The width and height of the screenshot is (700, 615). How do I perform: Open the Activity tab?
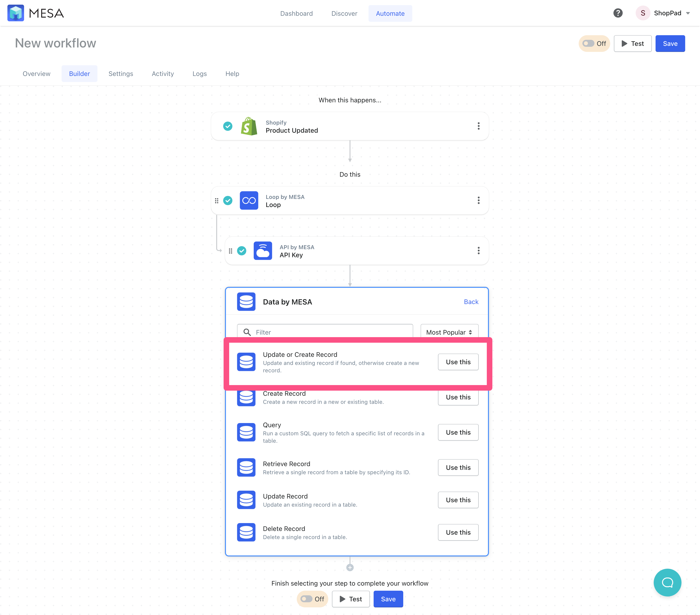tap(163, 74)
